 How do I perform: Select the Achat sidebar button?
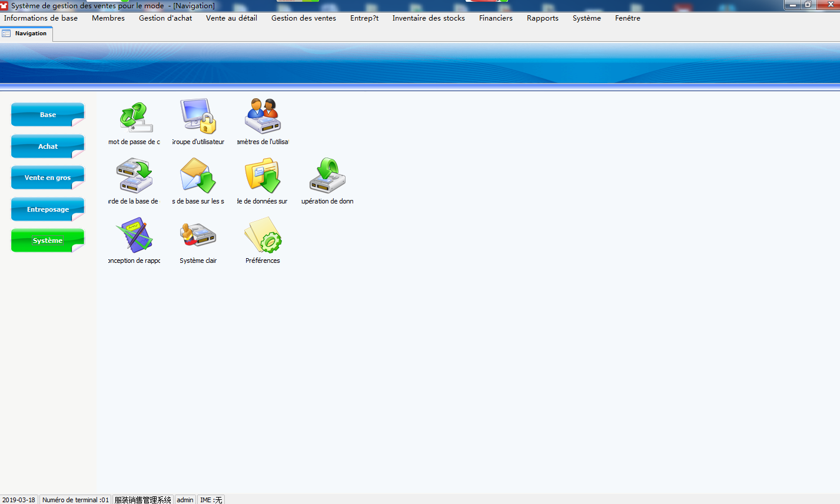(x=48, y=146)
